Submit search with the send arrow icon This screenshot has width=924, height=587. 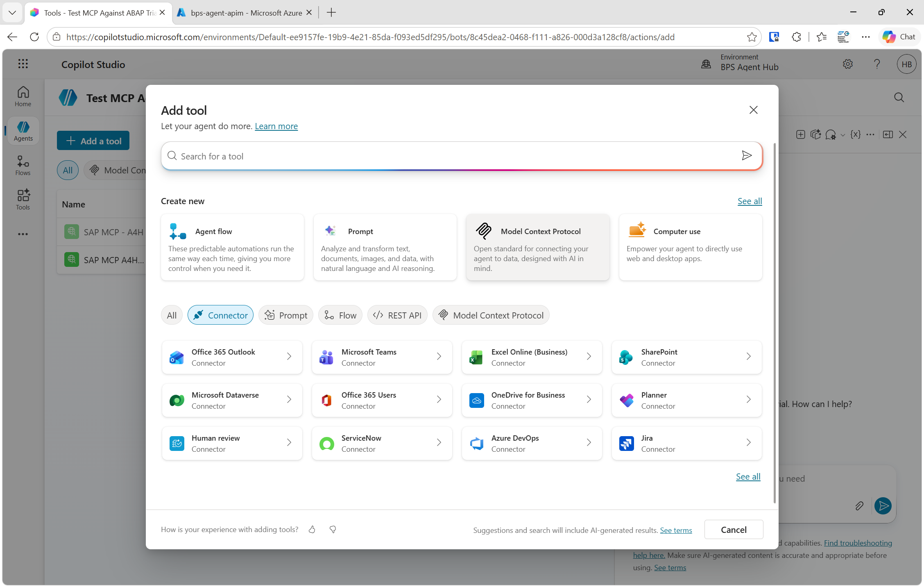(x=746, y=155)
